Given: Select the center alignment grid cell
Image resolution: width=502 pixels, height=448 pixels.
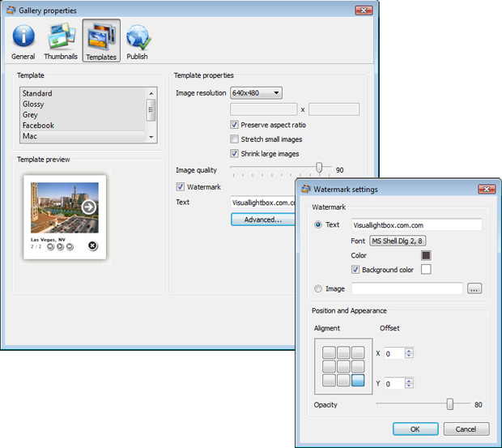Looking at the screenshot, I should pyautogui.click(x=343, y=366).
